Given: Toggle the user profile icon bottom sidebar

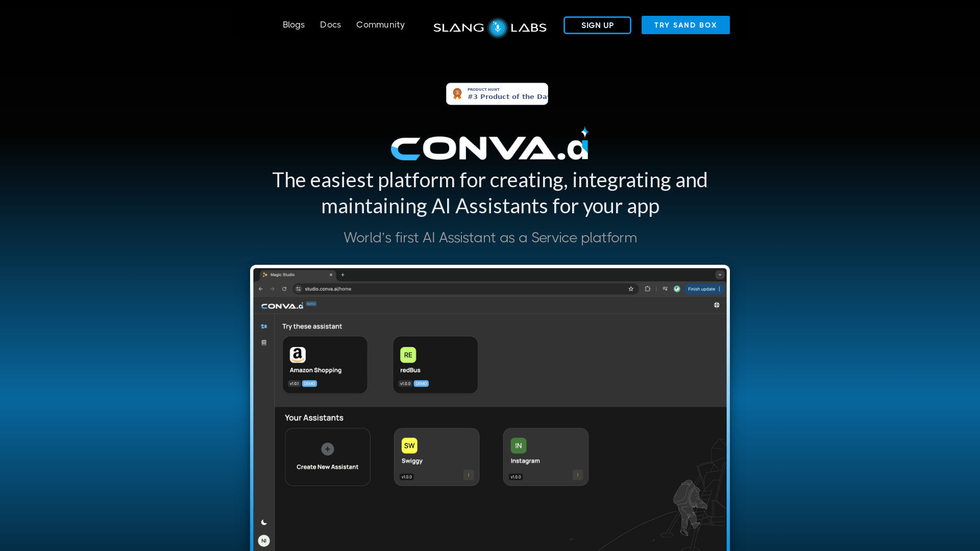Looking at the screenshot, I should coord(263,540).
